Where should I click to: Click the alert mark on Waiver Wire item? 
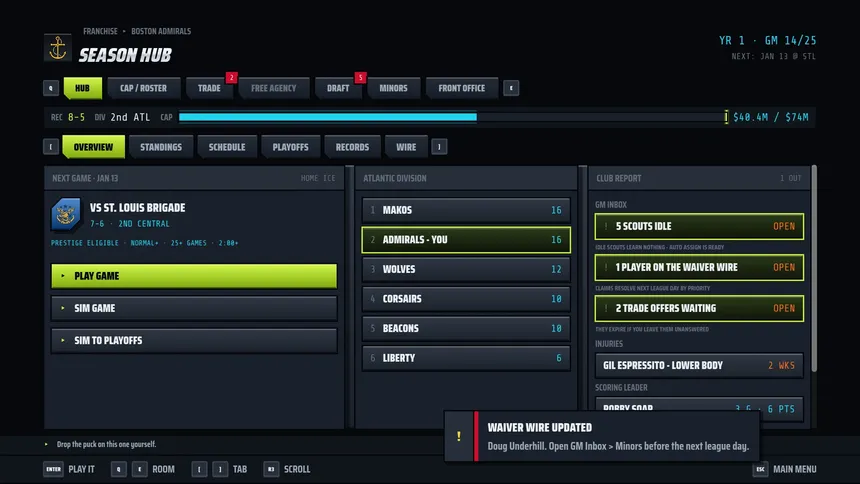[606, 267]
